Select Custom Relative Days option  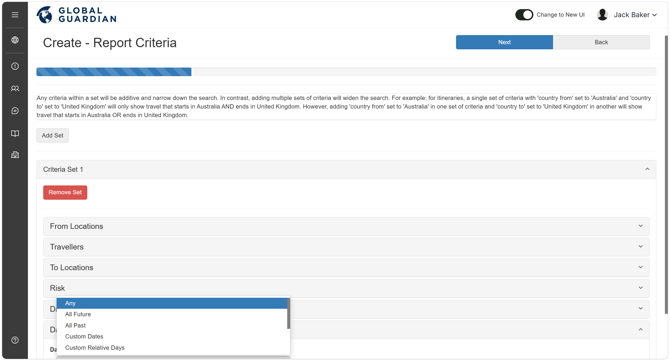pos(172,348)
